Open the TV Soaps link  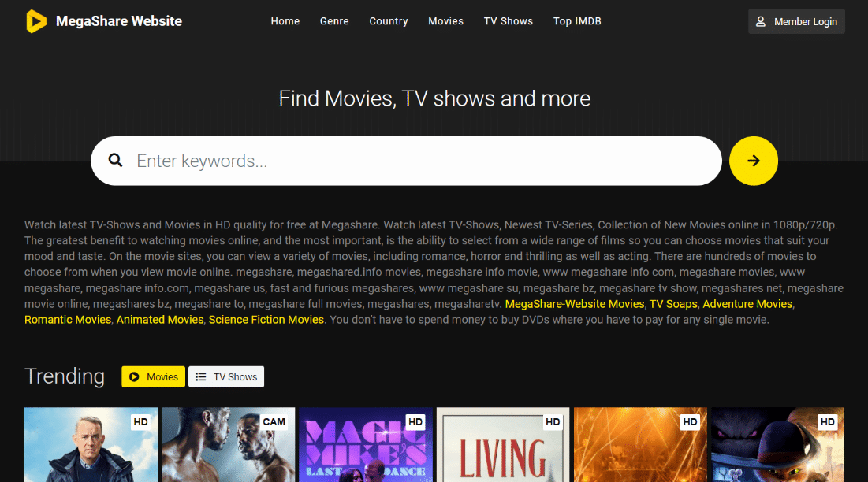672,304
